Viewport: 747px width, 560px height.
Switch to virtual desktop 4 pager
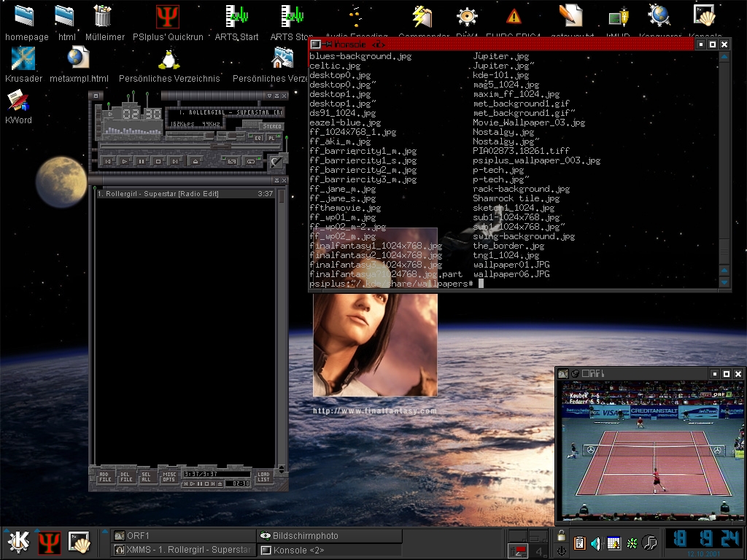(539, 551)
